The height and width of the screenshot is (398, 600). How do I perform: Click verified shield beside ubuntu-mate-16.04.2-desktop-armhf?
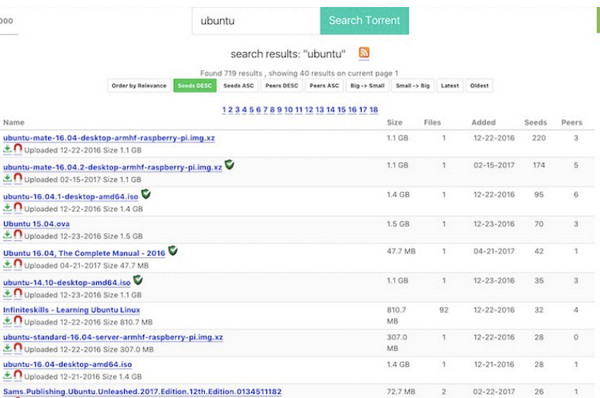(x=229, y=165)
